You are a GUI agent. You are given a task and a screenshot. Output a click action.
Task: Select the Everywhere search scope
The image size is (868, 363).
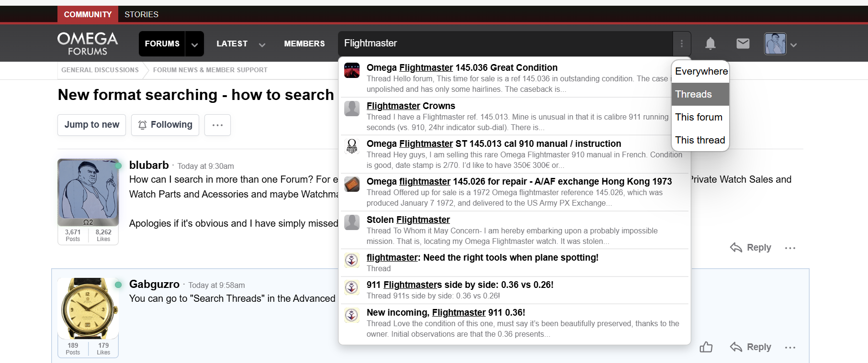pos(700,71)
